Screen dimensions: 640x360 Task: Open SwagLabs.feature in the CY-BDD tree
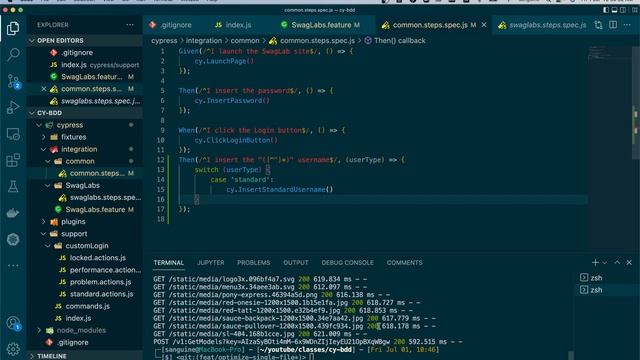point(95,209)
